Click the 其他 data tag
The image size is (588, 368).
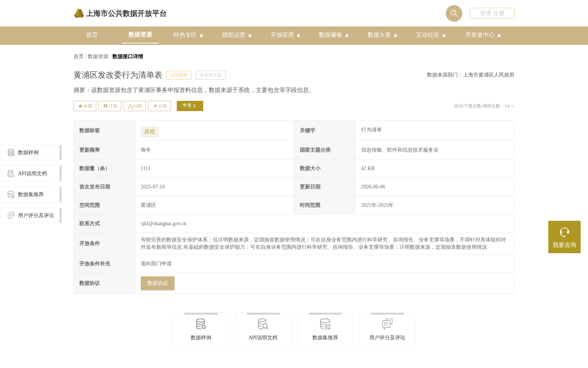150,132
